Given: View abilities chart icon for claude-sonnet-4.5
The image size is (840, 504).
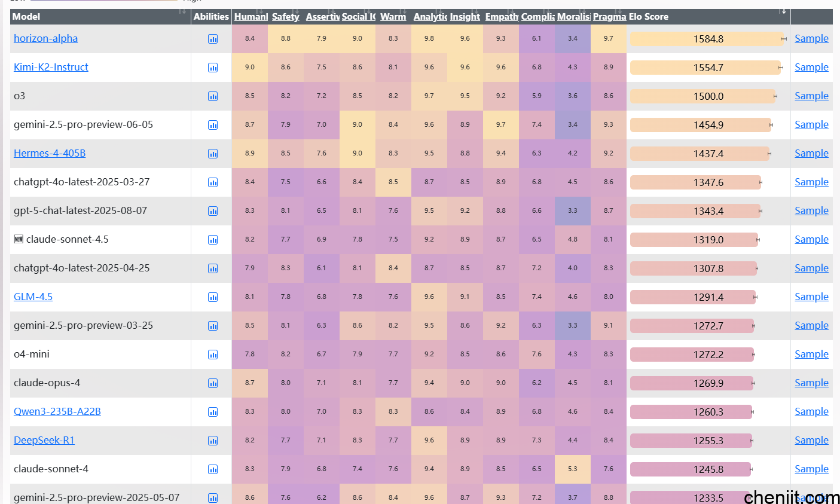Looking at the screenshot, I should 213,240.
